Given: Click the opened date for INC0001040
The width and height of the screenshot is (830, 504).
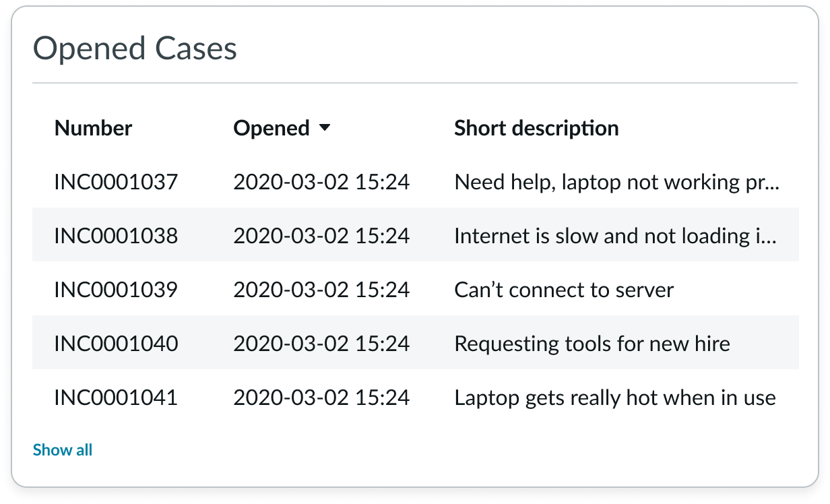Looking at the screenshot, I should click(x=321, y=344).
